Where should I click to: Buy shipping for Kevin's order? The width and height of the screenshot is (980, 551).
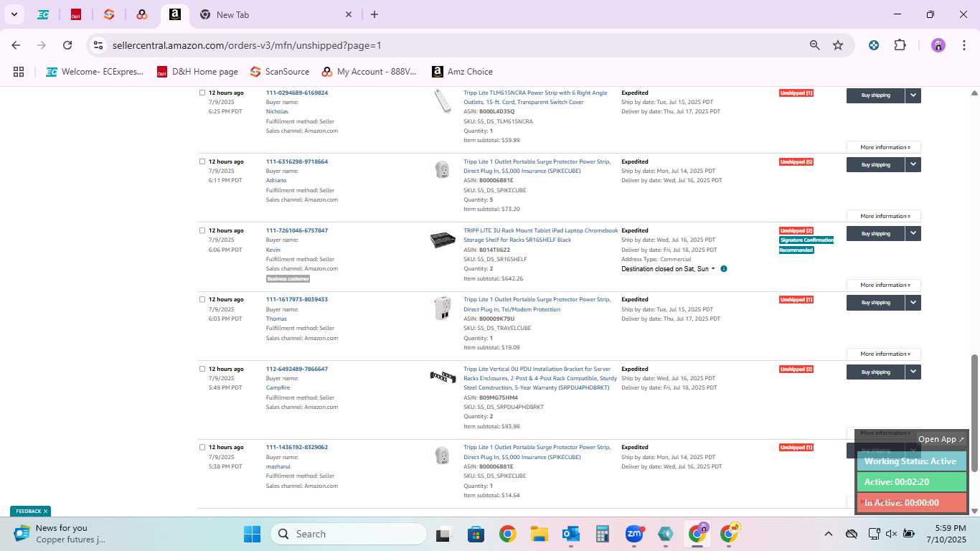click(x=875, y=233)
